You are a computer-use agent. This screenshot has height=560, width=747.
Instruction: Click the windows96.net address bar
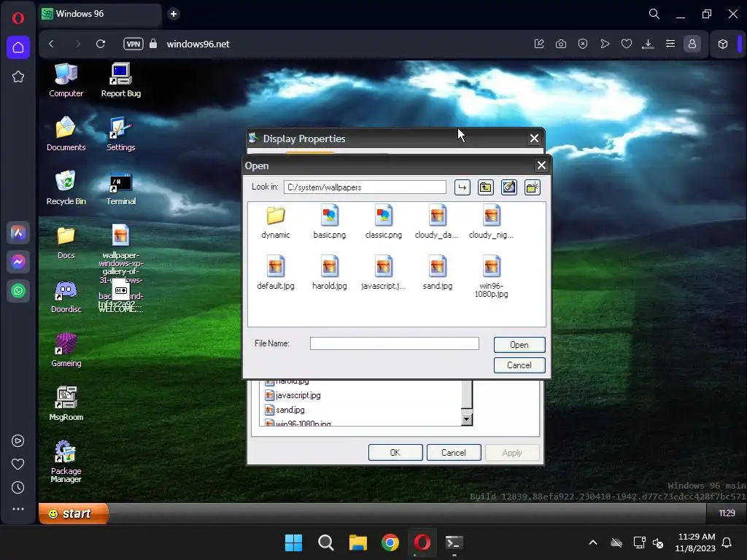(x=198, y=44)
